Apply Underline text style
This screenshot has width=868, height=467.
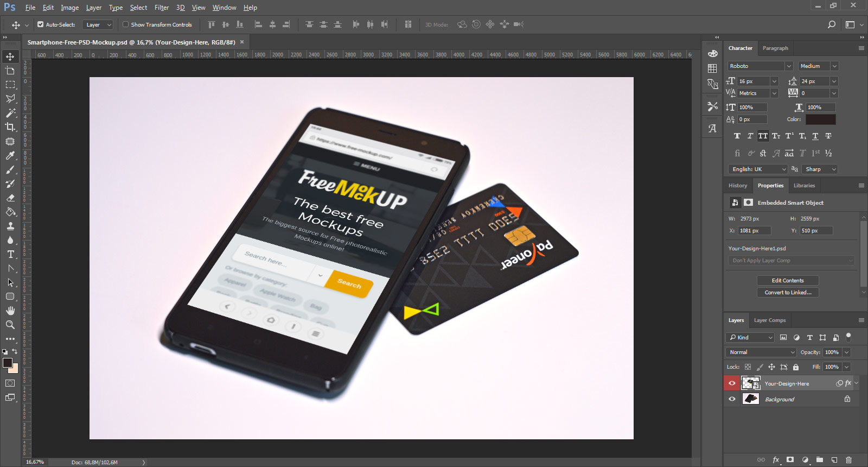click(815, 136)
